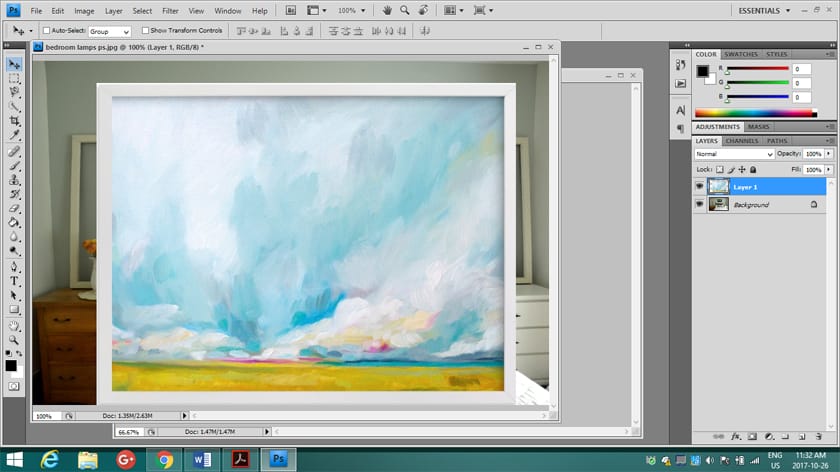Open the File menu

[36, 11]
